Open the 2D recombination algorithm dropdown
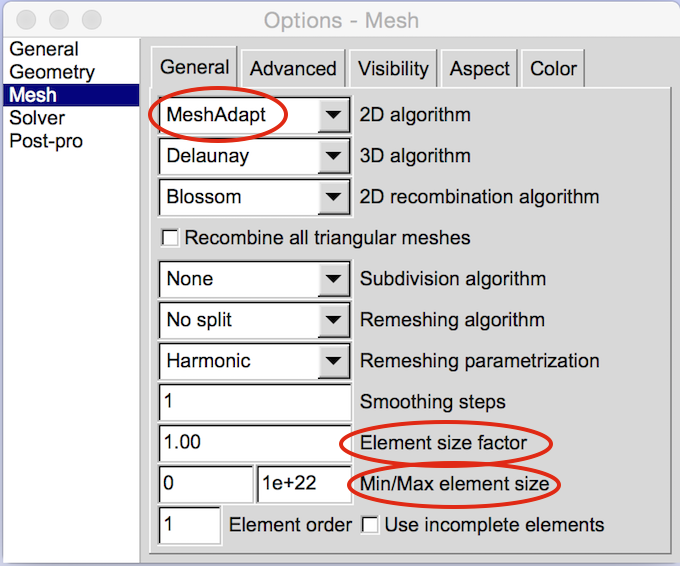This screenshot has height=566, width=680. point(334,197)
